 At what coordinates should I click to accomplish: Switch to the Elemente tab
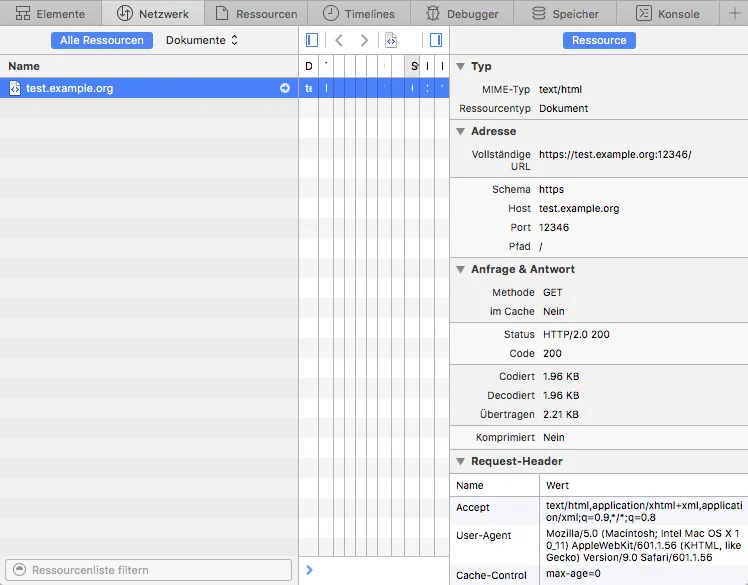point(50,14)
